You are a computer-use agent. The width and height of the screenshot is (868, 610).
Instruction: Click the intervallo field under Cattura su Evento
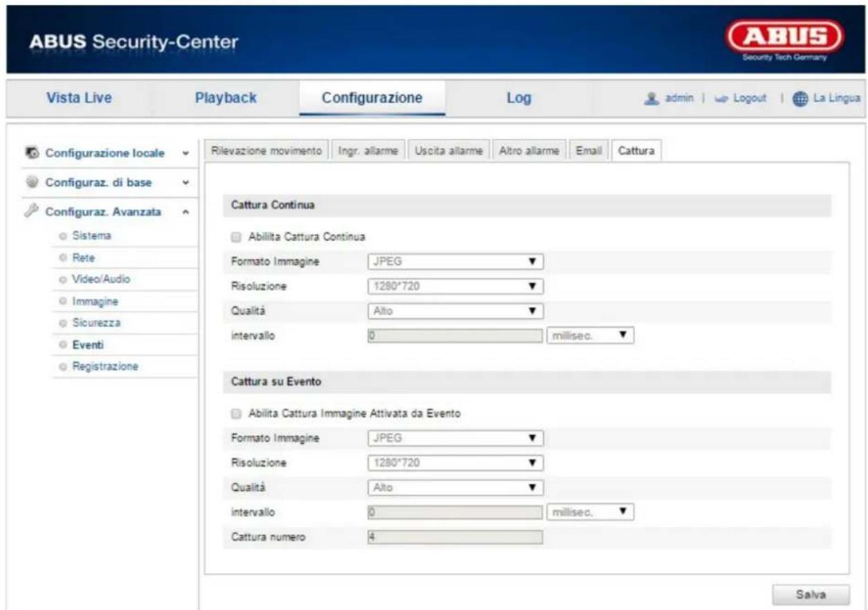(x=455, y=512)
